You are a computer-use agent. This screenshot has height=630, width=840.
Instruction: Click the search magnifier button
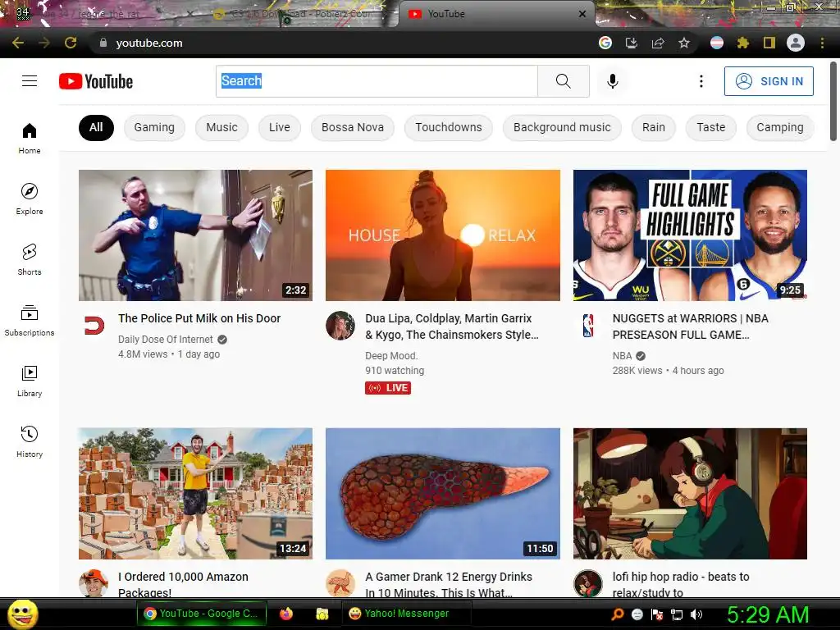(x=563, y=81)
